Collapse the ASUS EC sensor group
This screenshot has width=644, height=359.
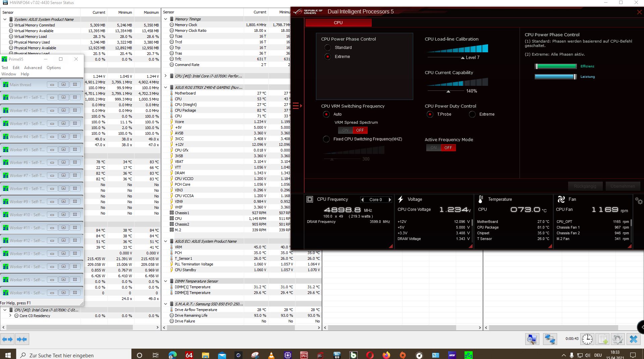(x=165, y=241)
